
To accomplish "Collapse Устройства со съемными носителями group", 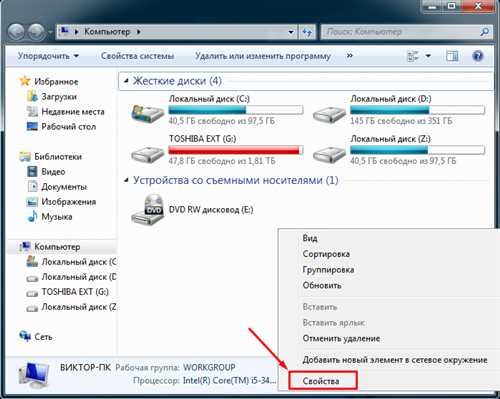I will pos(126,180).
